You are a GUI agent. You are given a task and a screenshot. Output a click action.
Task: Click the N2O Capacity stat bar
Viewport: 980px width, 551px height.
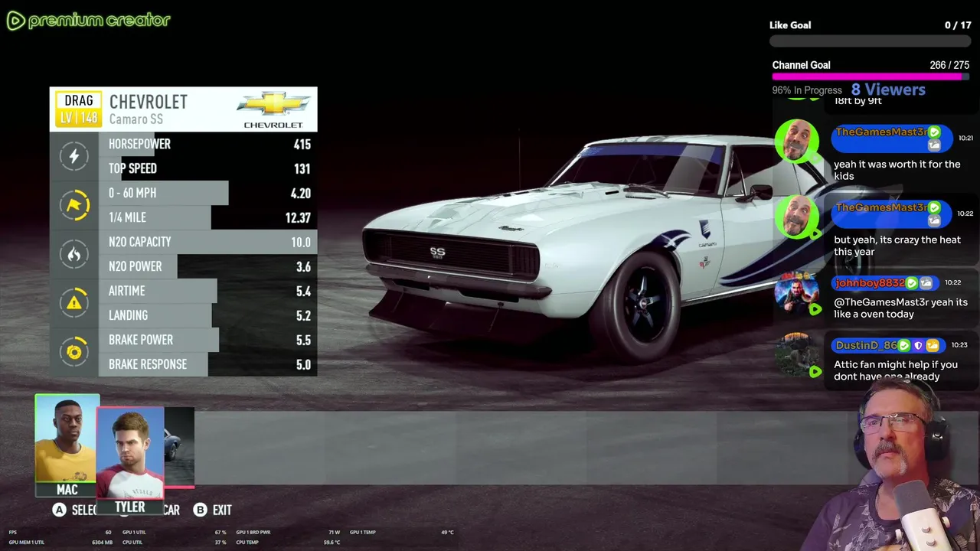(207, 242)
